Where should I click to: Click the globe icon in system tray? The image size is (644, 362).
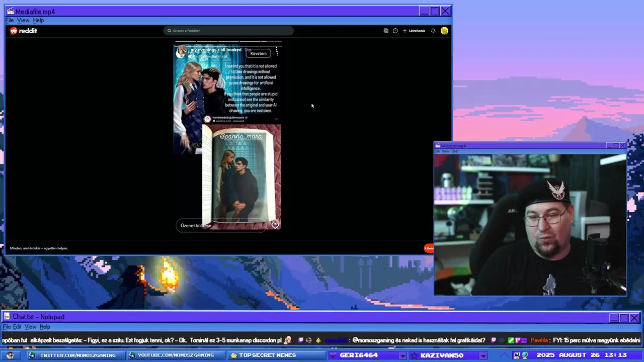point(525,355)
